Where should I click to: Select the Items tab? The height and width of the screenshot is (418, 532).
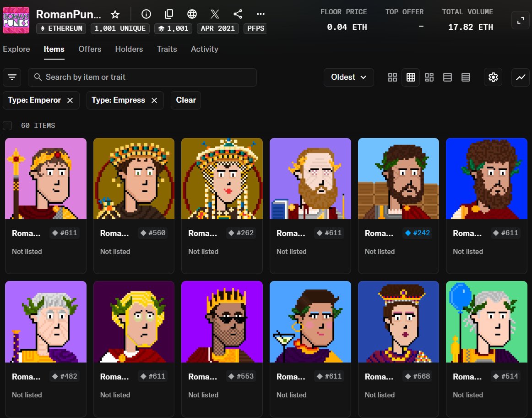coord(54,49)
